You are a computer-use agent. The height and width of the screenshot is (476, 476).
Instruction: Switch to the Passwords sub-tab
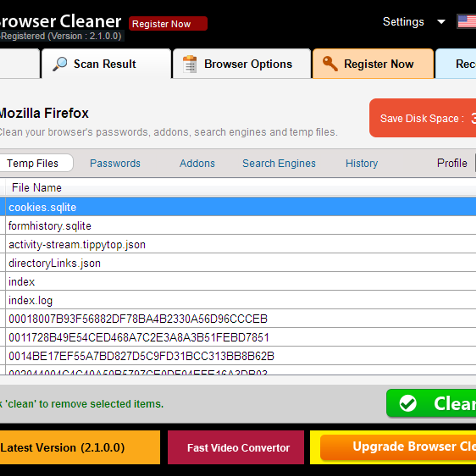[115, 163]
